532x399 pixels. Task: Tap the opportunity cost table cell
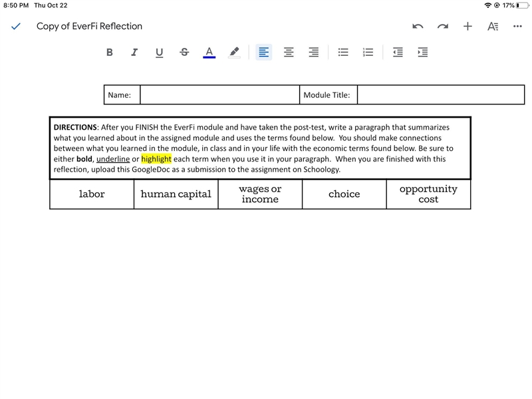[x=428, y=194]
